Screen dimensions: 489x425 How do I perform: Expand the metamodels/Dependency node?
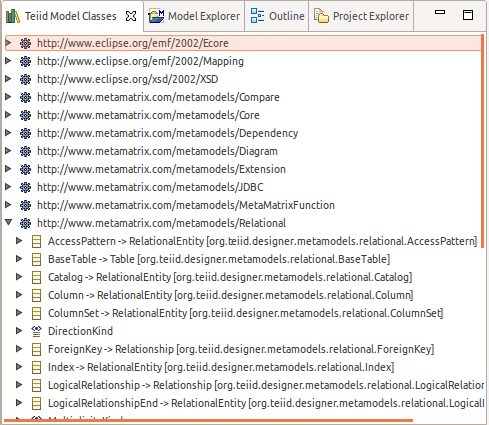pos(9,133)
